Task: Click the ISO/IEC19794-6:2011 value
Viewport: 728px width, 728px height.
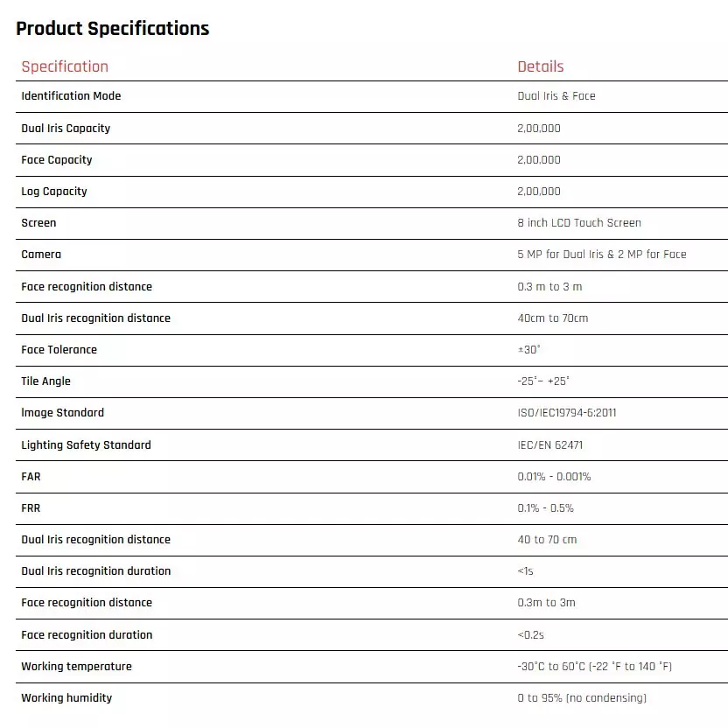Action: (567, 413)
